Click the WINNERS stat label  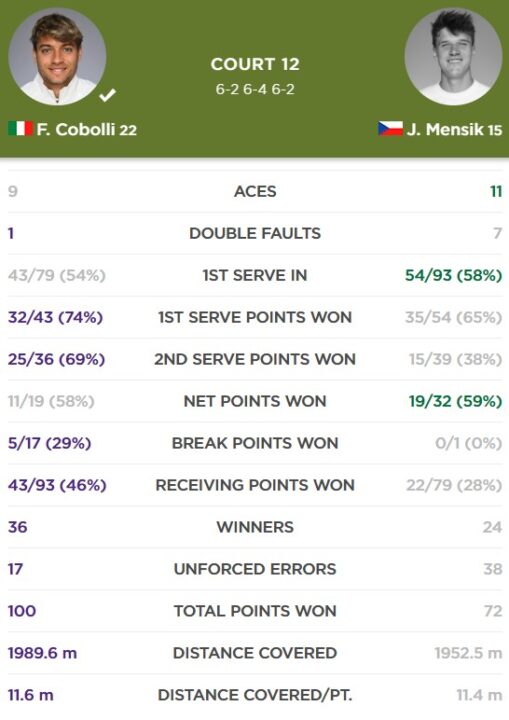click(255, 527)
